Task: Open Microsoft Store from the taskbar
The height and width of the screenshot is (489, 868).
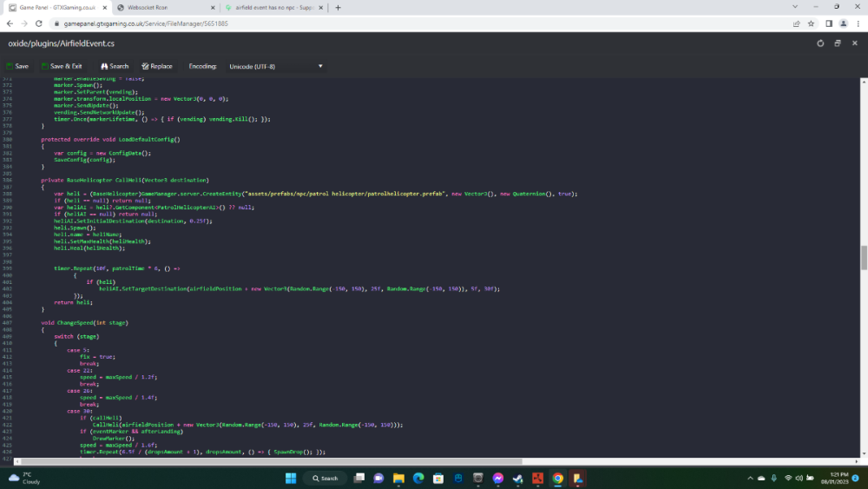Action: click(437, 478)
